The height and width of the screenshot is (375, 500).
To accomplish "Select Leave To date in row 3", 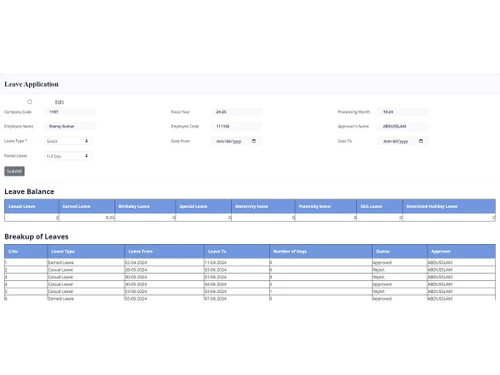I will tap(237, 277).
